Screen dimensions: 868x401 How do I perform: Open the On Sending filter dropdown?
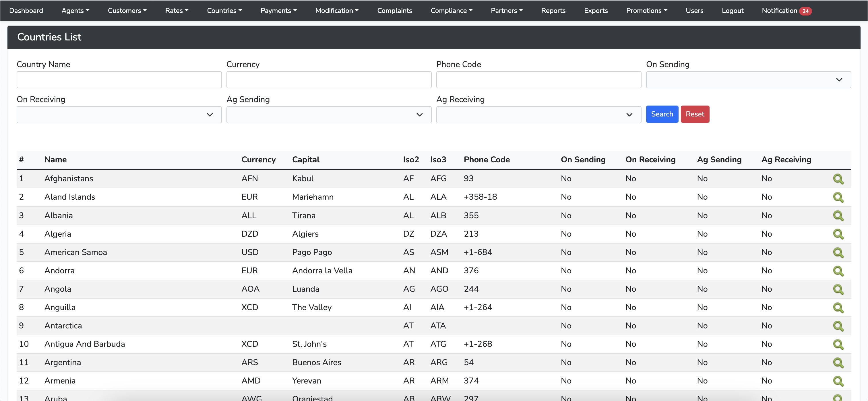(748, 80)
